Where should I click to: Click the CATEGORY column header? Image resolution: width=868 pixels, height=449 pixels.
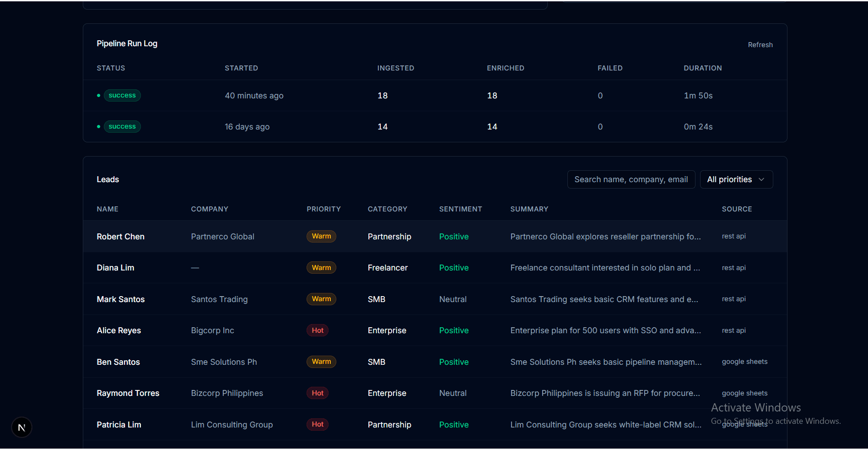click(387, 209)
